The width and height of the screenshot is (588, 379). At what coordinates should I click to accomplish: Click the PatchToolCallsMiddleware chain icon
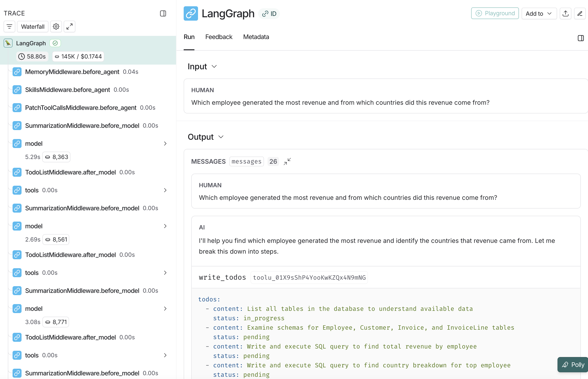coord(17,108)
